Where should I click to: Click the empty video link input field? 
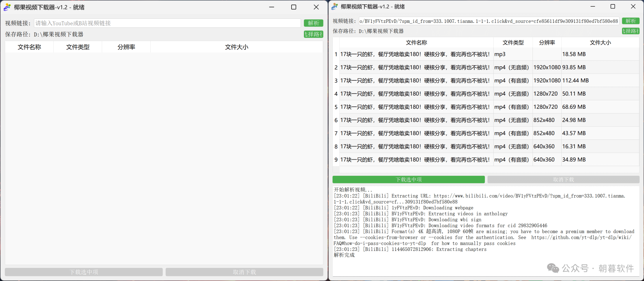click(x=167, y=23)
